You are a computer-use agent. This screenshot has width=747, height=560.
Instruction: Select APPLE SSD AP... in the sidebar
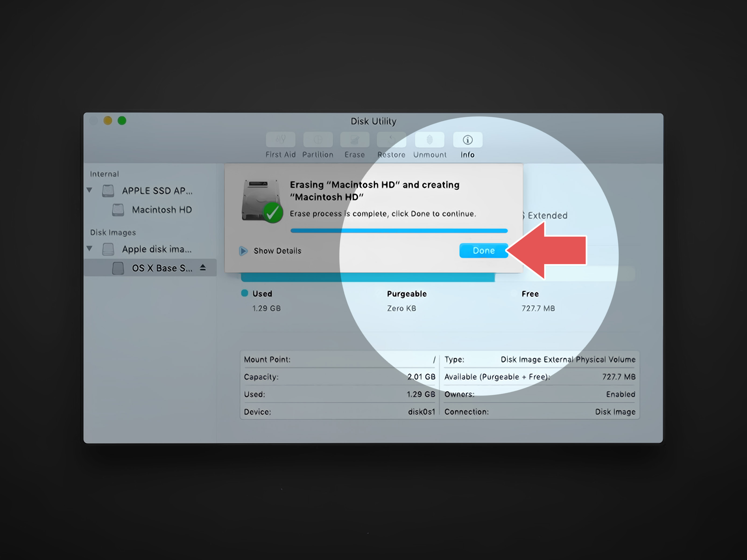pos(157,191)
